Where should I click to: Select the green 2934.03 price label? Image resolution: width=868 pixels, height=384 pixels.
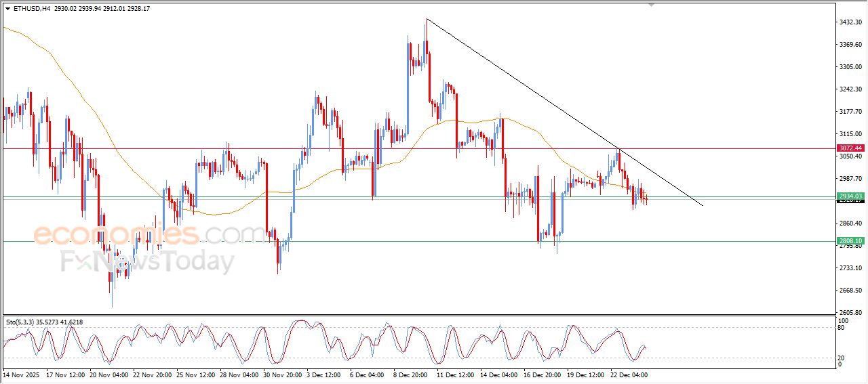pos(850,196)
